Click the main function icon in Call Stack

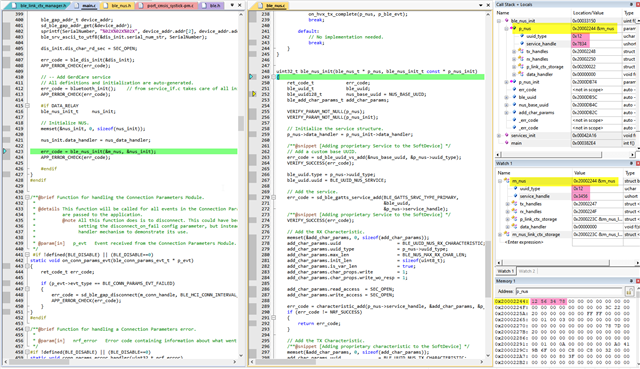[507, 143]
